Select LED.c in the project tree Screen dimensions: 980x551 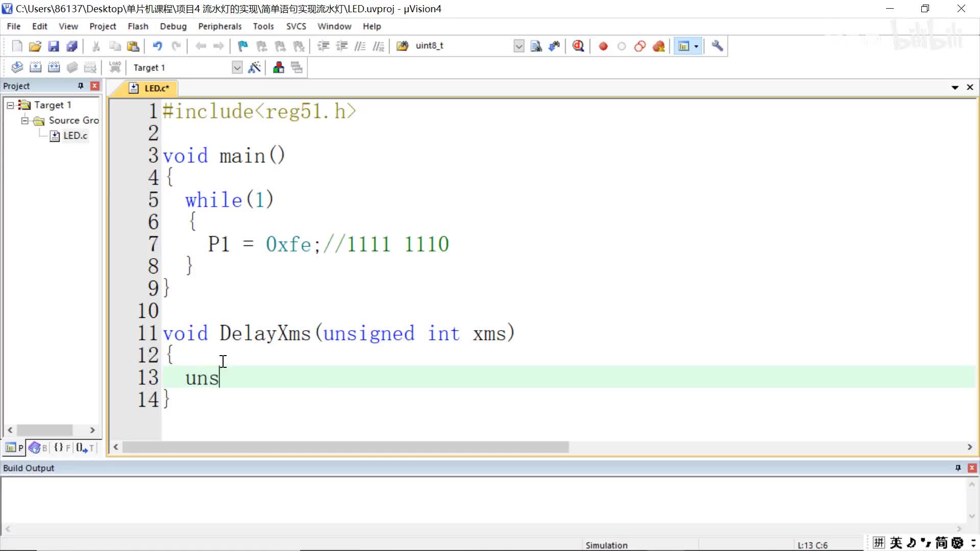click(x=75, y=136)
